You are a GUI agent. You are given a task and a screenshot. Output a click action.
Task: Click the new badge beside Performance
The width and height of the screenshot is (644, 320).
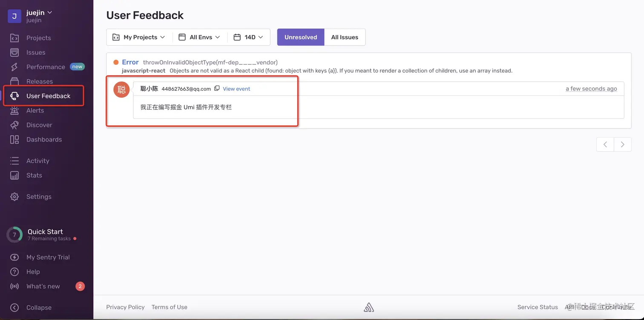click(77, 66)
